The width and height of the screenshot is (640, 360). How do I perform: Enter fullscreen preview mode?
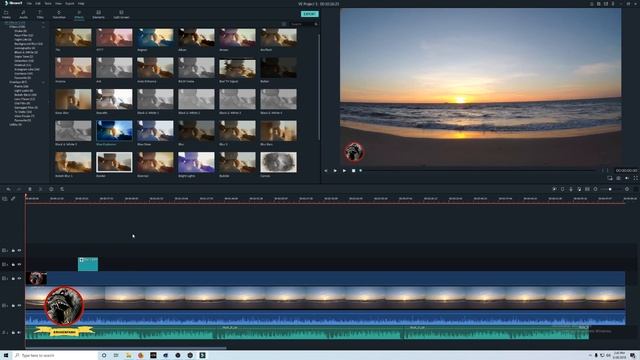636,178
